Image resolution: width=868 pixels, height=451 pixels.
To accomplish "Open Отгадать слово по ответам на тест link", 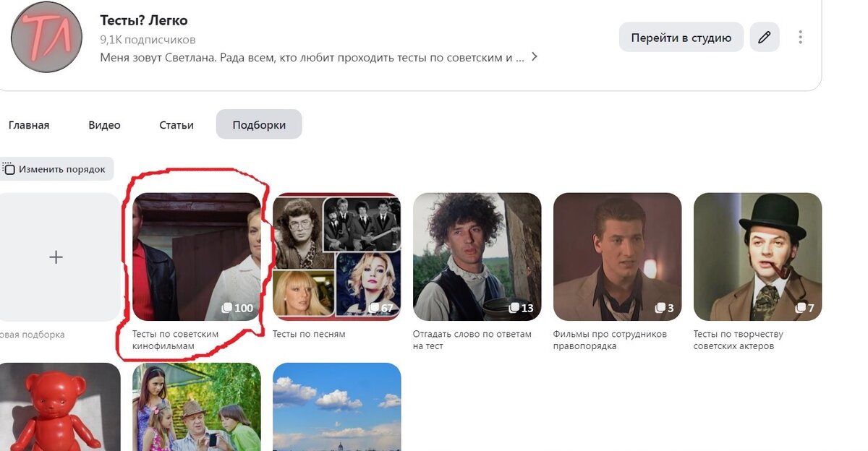I will click(x=472, y=340).
